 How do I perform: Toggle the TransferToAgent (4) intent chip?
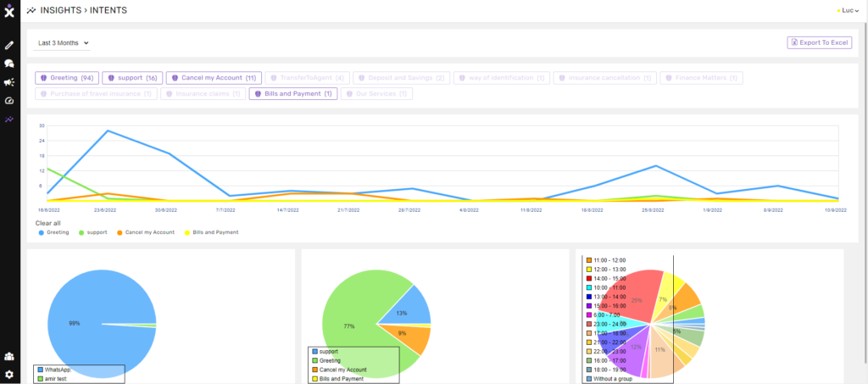pos(307,78)
